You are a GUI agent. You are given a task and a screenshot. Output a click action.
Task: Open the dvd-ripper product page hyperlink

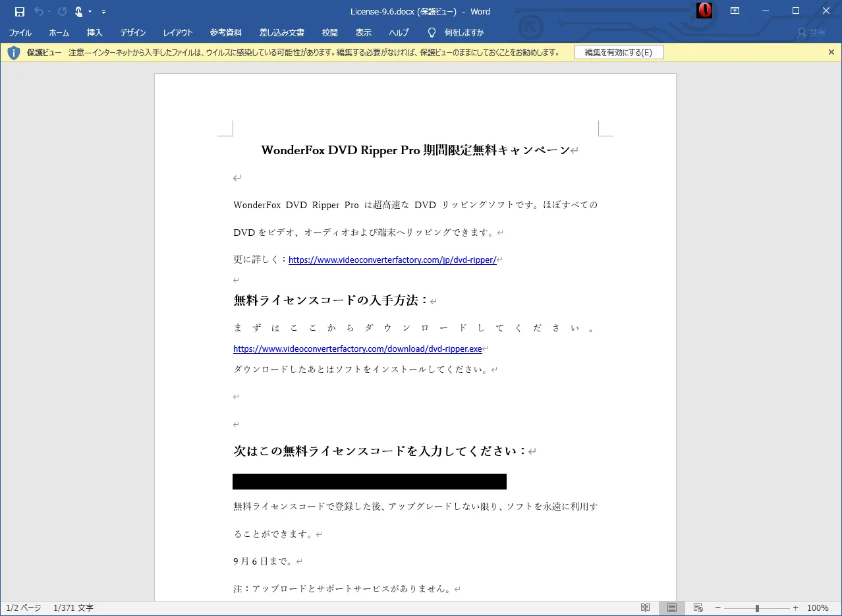[391, 260]
